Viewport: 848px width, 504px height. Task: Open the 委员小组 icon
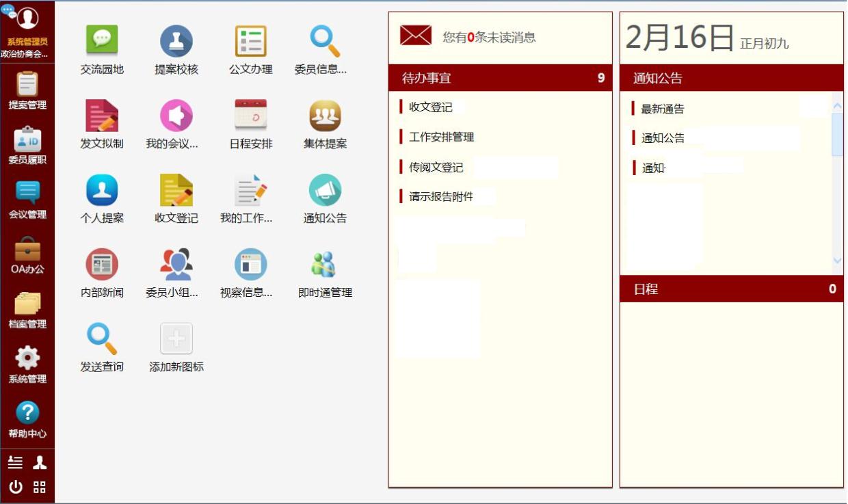coord(176,265)
